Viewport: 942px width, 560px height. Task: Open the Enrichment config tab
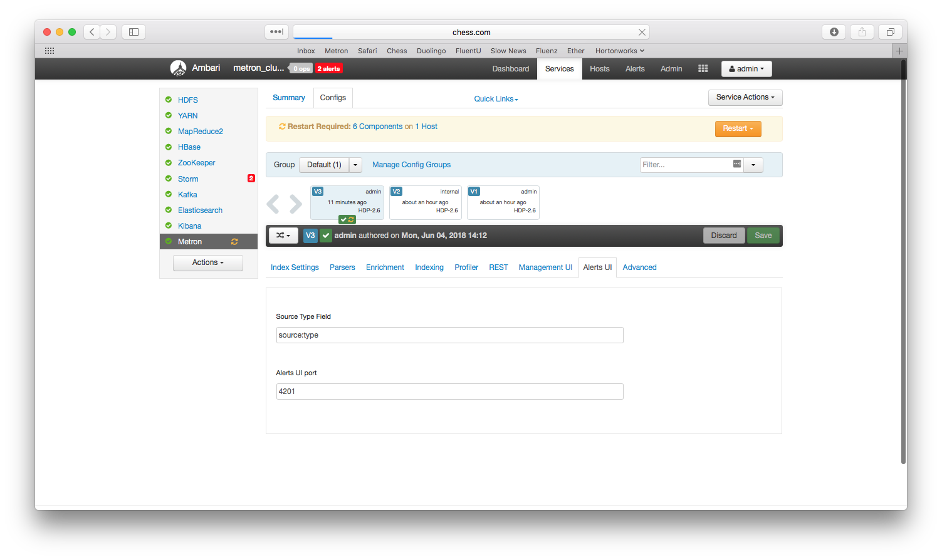tap(385, 267)
